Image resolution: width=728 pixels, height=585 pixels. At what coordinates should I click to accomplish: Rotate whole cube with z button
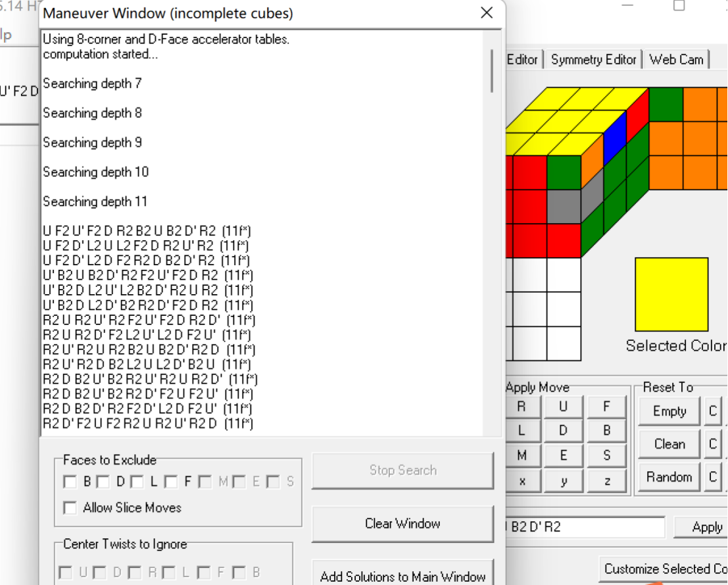click(606, 480)
